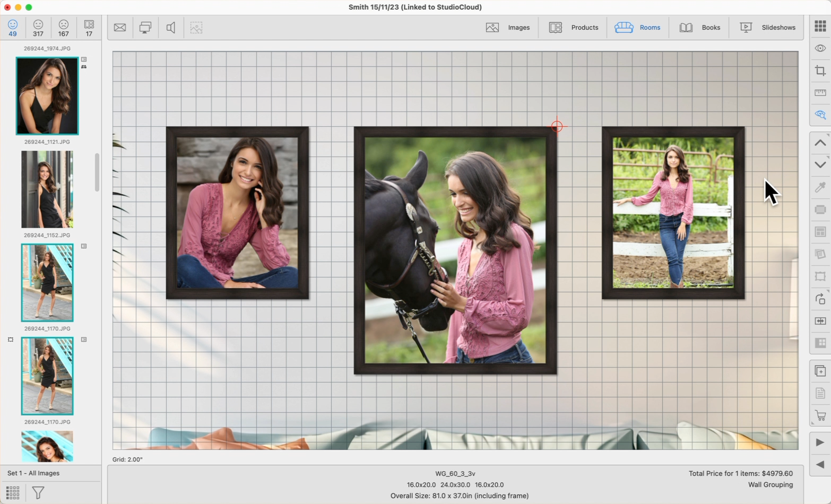
Task: Open the shopping cart order icon
Action: [x=820, y=416]
